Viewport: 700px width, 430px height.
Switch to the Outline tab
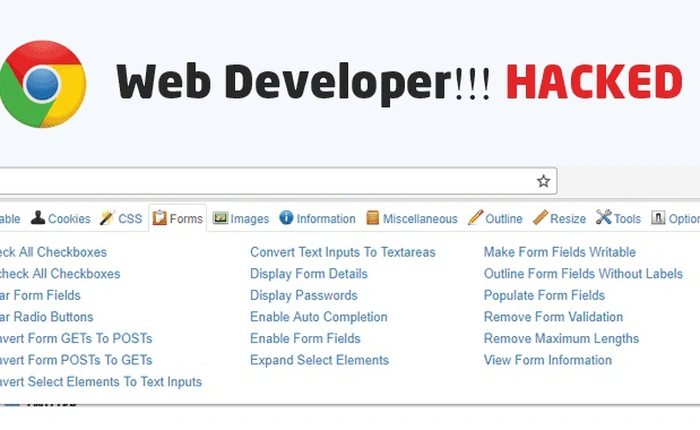(504, 219)
